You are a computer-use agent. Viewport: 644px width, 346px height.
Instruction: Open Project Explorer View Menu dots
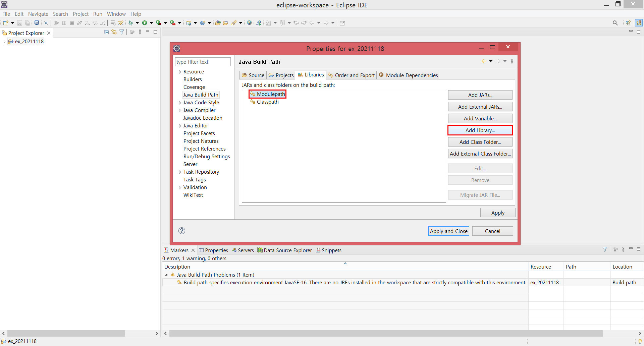coord(140,32)
